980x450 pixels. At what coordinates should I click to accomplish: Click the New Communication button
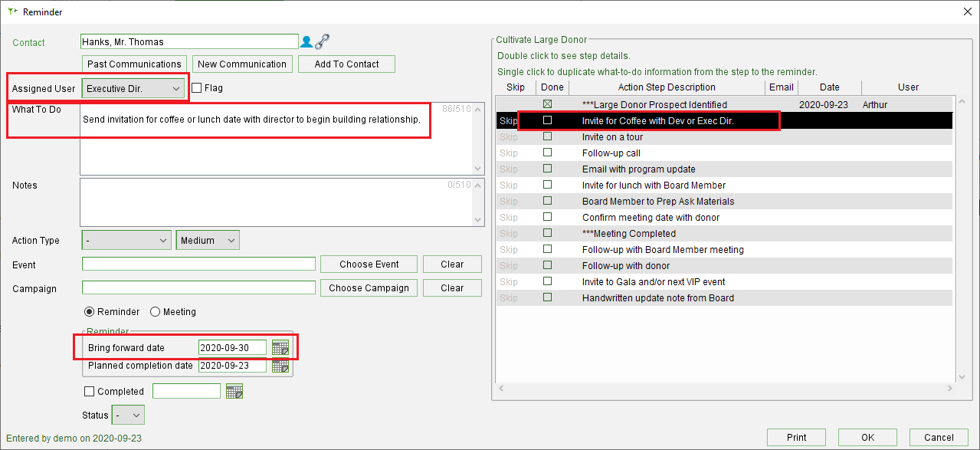coord(242,64)
